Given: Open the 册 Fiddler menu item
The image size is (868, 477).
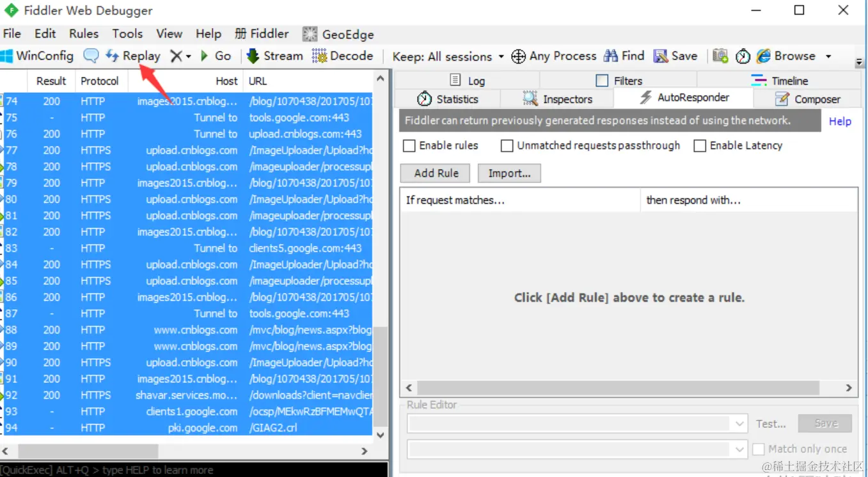Looking at the screenshot, I should pos(262,34).
